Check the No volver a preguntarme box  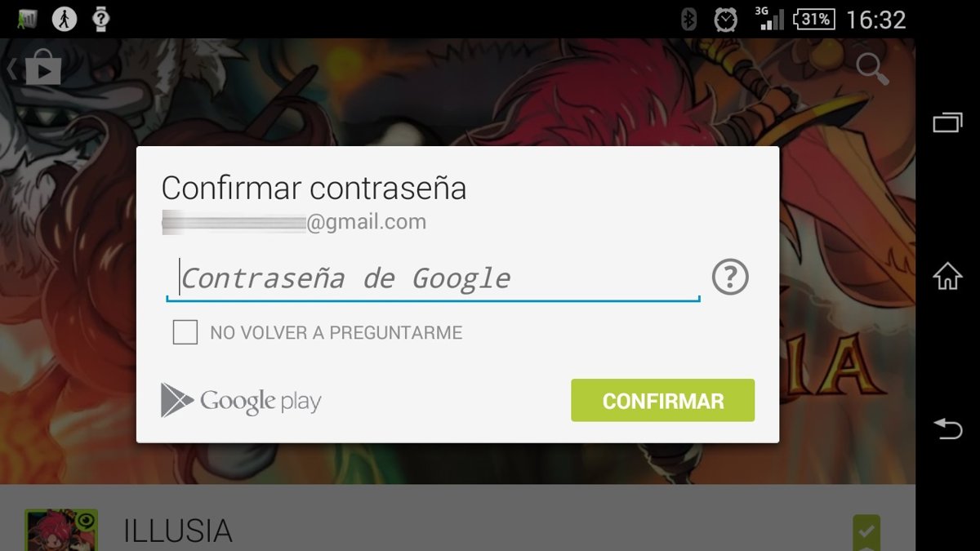[185, 332]
